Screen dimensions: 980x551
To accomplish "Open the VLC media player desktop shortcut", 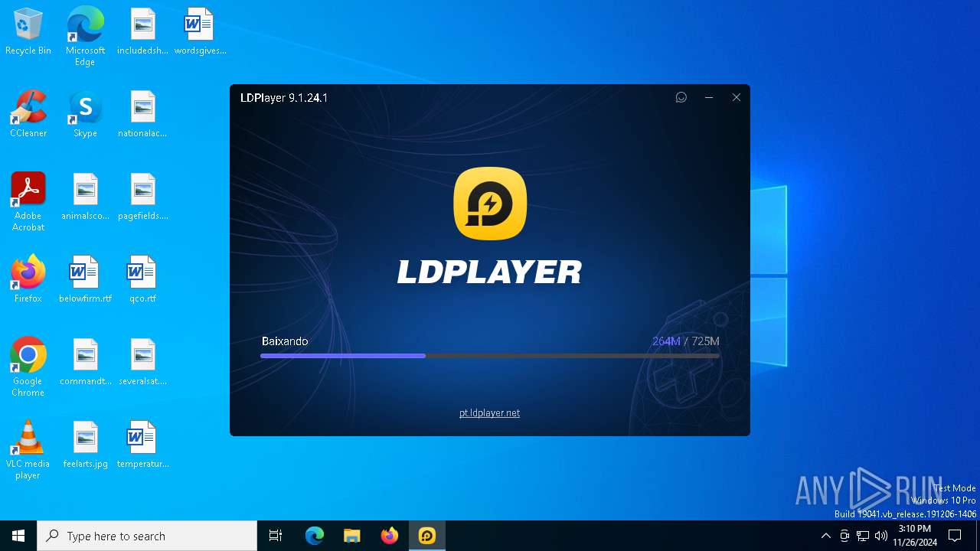I will point(28,450).
